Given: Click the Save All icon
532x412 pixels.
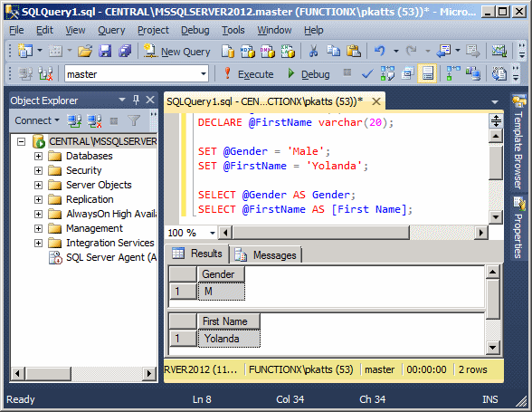Looking at the screenshot, I should click(125, 51).
